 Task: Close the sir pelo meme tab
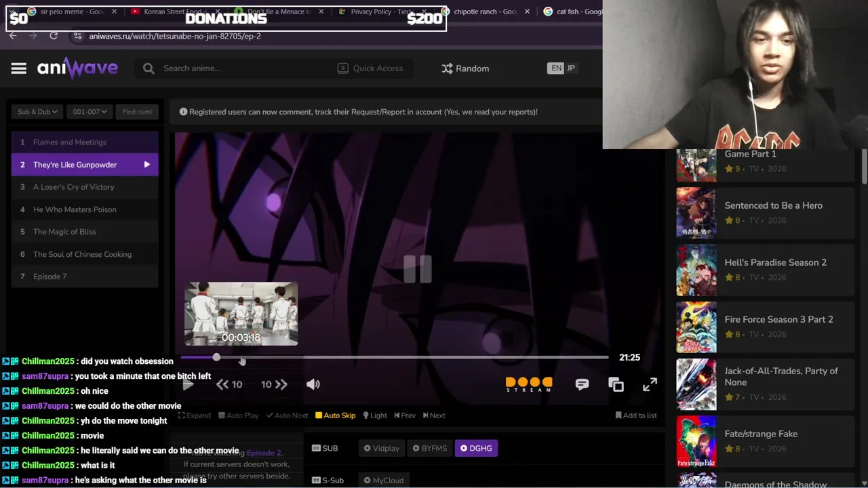[x=114, y=12]
